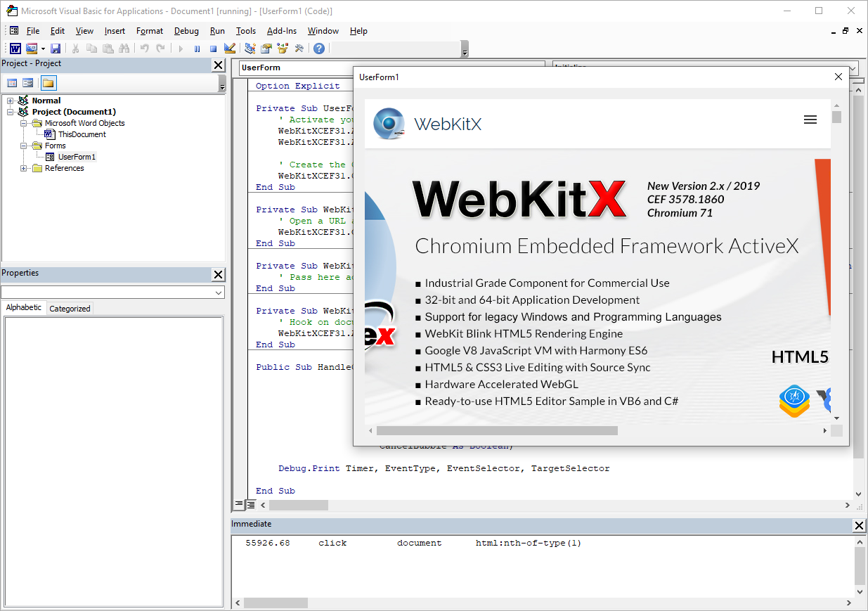Viewport: 868px width, 611px height.
Task: Open the UserForm object combo box in code window
Action: pos(391,68)
